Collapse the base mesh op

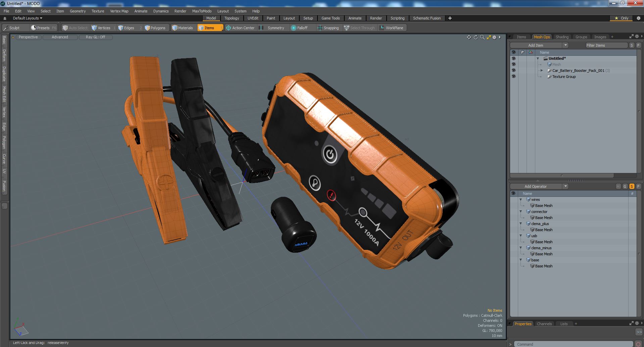coord(521,260)
